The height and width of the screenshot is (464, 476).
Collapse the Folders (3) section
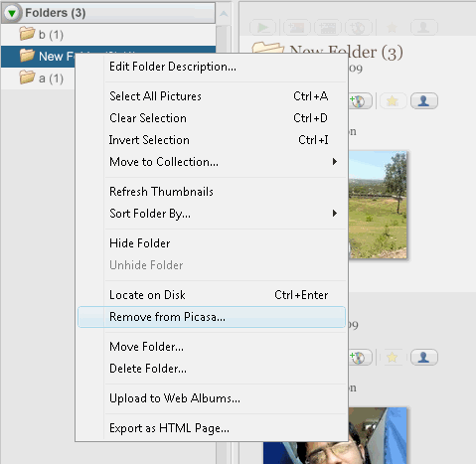pos(12,13)
